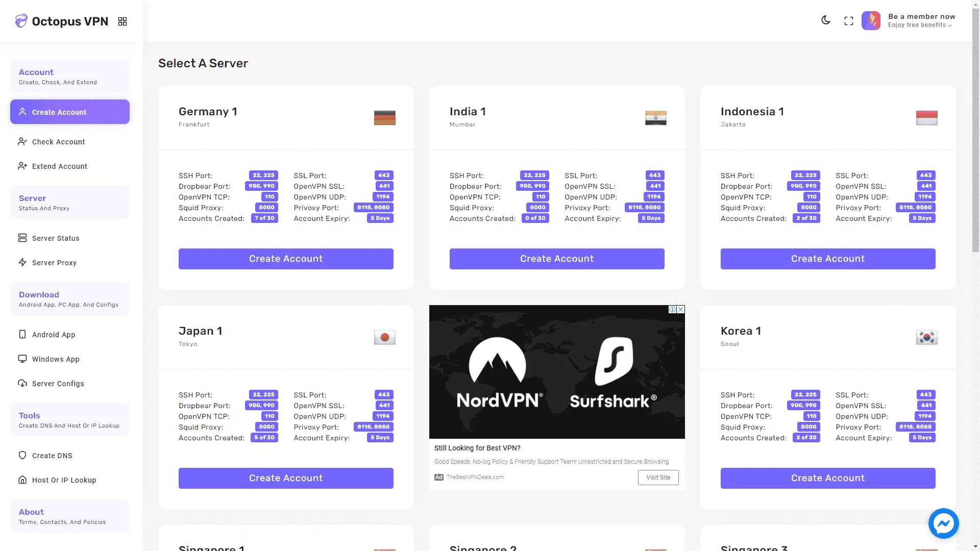This screenshot has height=551, width=980.
Task: Click the Tools section header
Action: (x=70, y=420)
